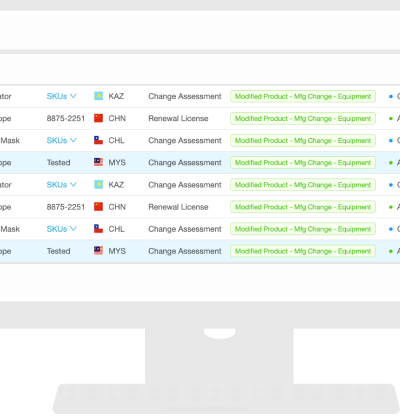Click the China flag in second row

click(98, 118)
